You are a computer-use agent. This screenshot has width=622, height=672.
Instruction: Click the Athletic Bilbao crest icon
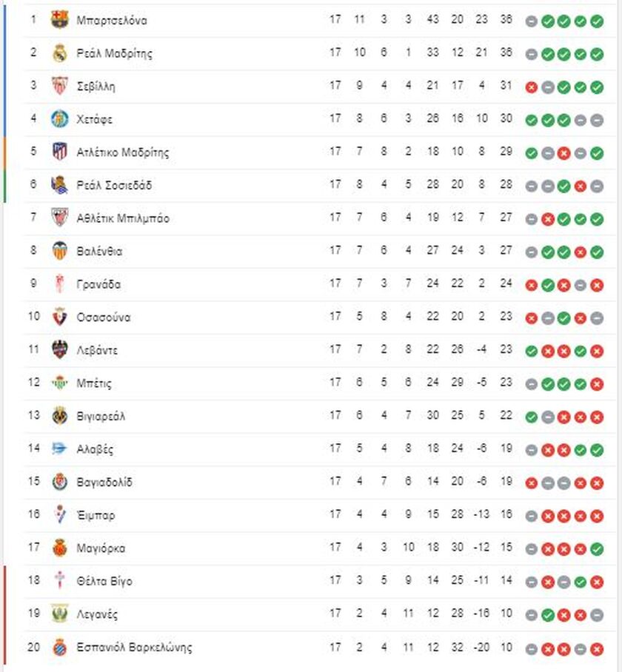click(x=59, y=218)
